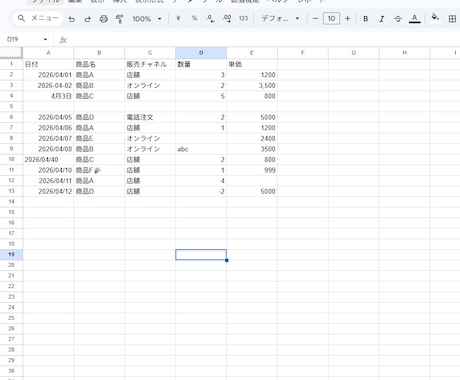
Task: Decrease decimal places icon
Action: 210,19
